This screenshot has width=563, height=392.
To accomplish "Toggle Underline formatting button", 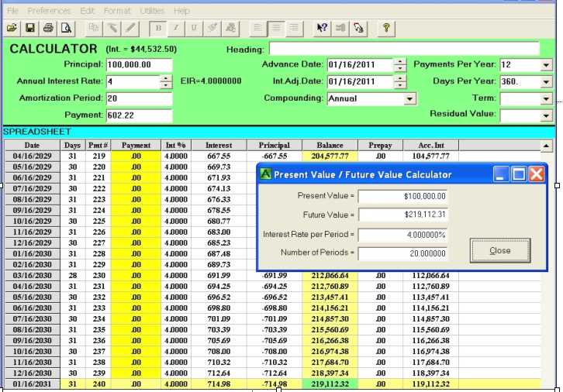I will (194, 28).
